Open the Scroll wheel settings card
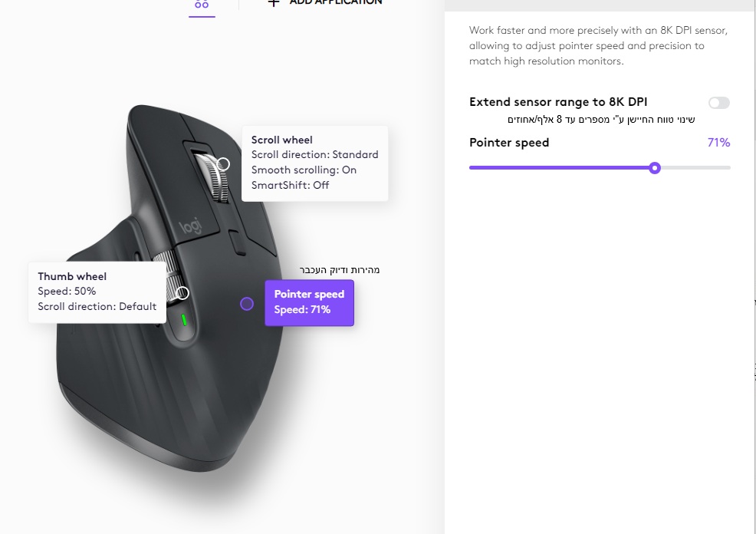Screen dimensions: 756x534 click(x=314, y=163)
